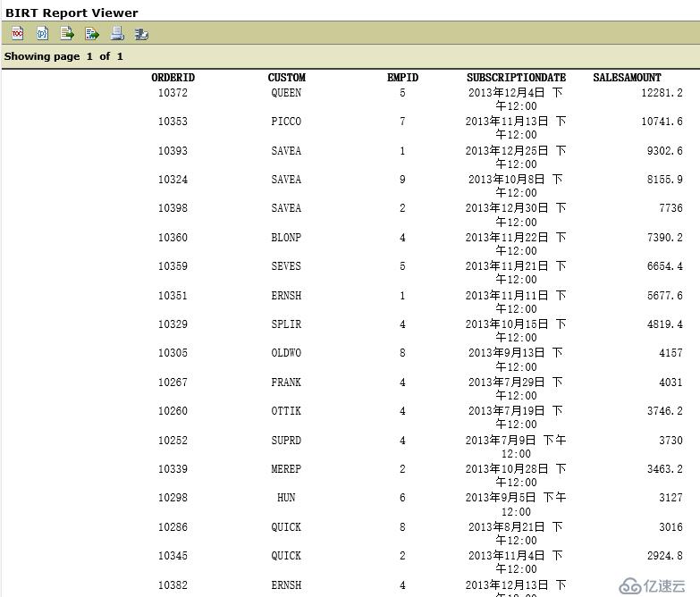Screen dimensions: 700x597
Task: Select order ID 10398
Action: pyautogui.click(x=173, y=208)
